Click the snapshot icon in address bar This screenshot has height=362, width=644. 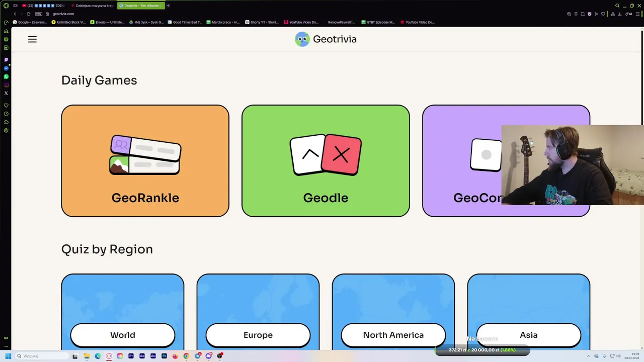click(x=583, y=14)
